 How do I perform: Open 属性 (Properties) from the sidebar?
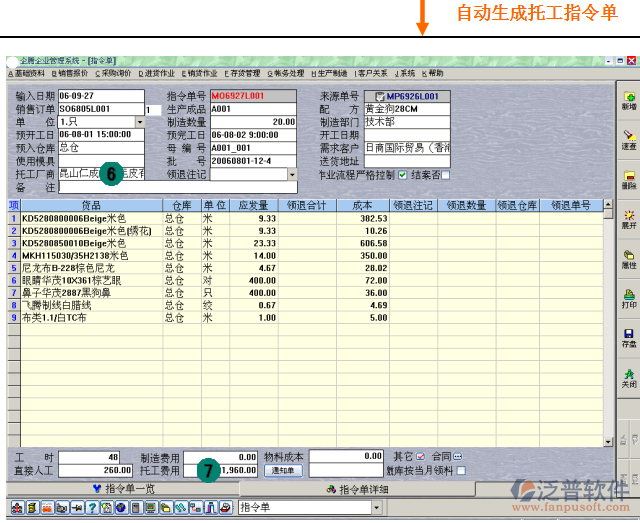point(628,259)
